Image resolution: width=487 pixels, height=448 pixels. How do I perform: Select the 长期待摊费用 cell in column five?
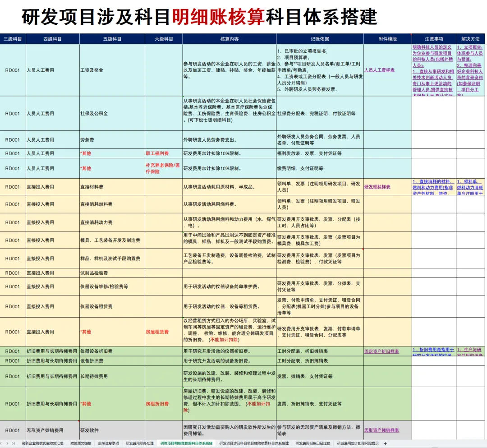tap(112, 376)
